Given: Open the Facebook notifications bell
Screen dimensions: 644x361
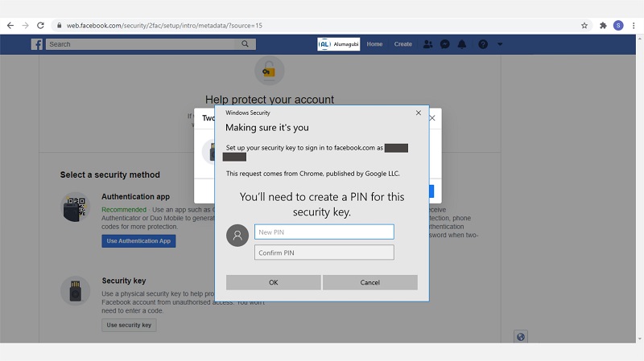Looking at the screenshot, I should (462, 44).
